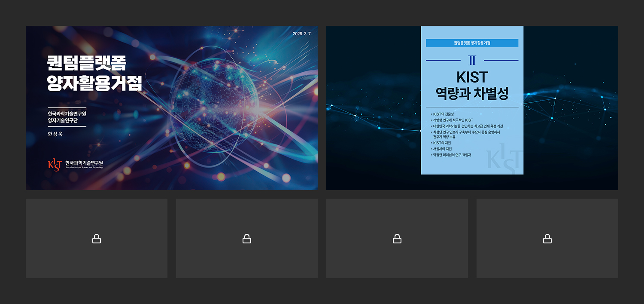Click the presenter name '한 상 욱'
This screenshot has height=304, width=644.
(x=55, y=134)
